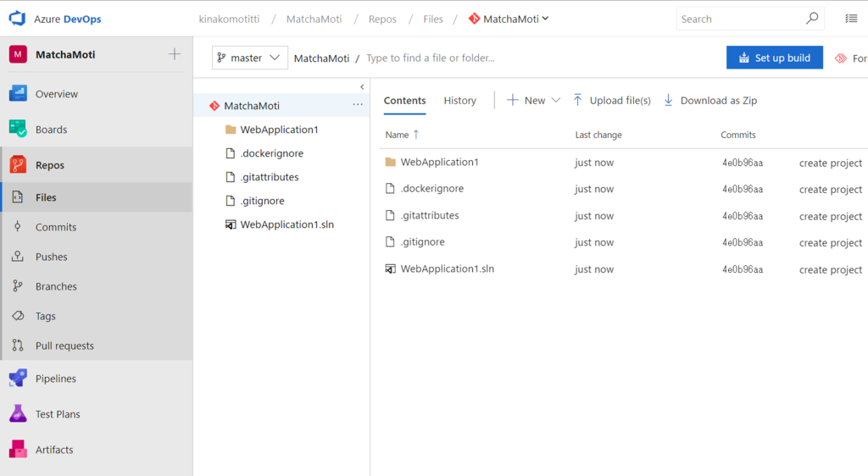This screenshot has width=868, height=476.
Task: Select the Repos icon in sidebar
Action: click(x=18, y=165)
